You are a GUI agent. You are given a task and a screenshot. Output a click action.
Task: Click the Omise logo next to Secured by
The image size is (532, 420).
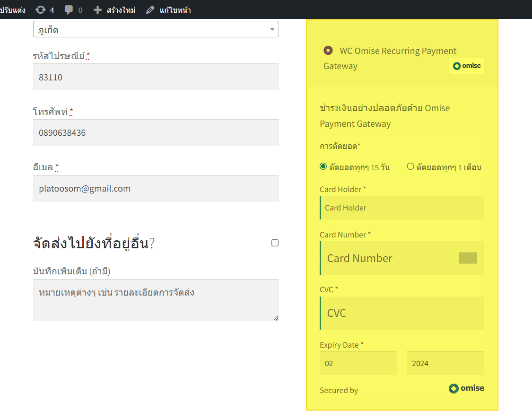pos(466,388)
